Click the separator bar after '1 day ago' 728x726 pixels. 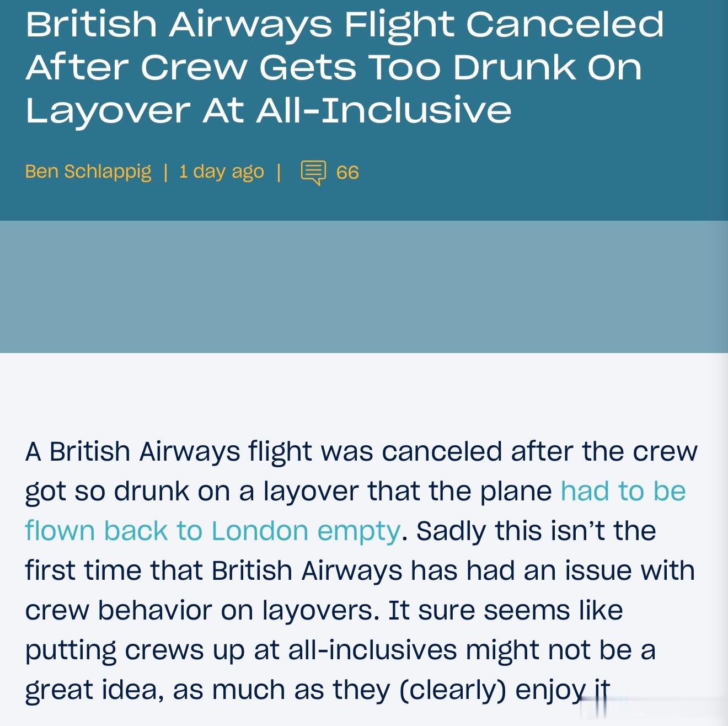pyautogui.click(x=279, y=172)
